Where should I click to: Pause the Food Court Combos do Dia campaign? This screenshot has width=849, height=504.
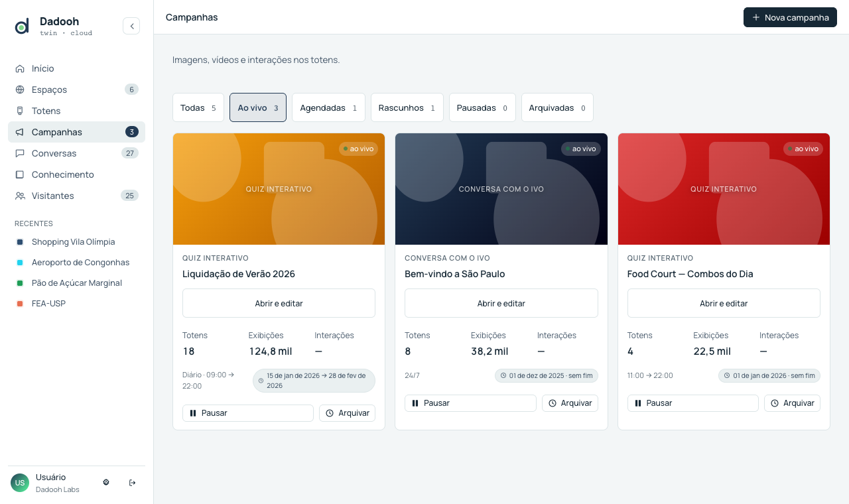coord(692,403)
